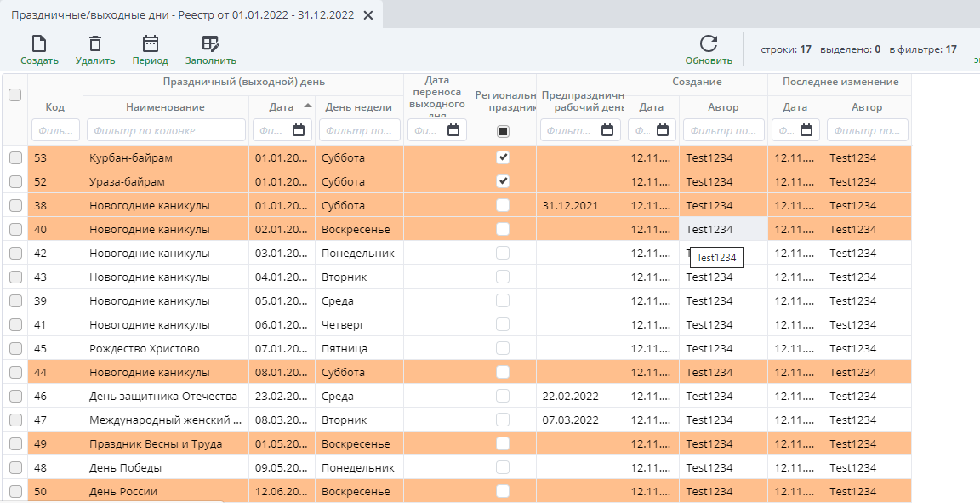Image resolution: width=980 pixels, height=503 pixels.
Task: Open calendar picker in holiday Дата filter
Action: (x=299, y=130)
